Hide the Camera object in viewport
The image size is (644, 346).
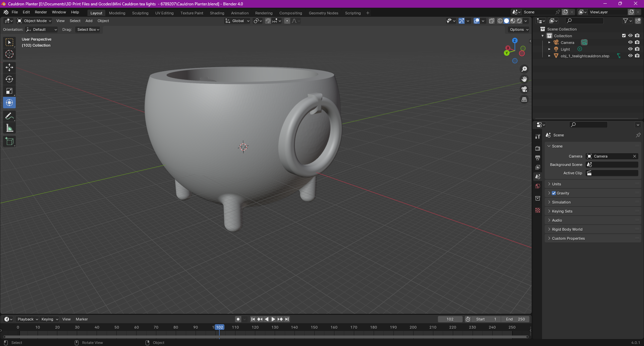630,42
